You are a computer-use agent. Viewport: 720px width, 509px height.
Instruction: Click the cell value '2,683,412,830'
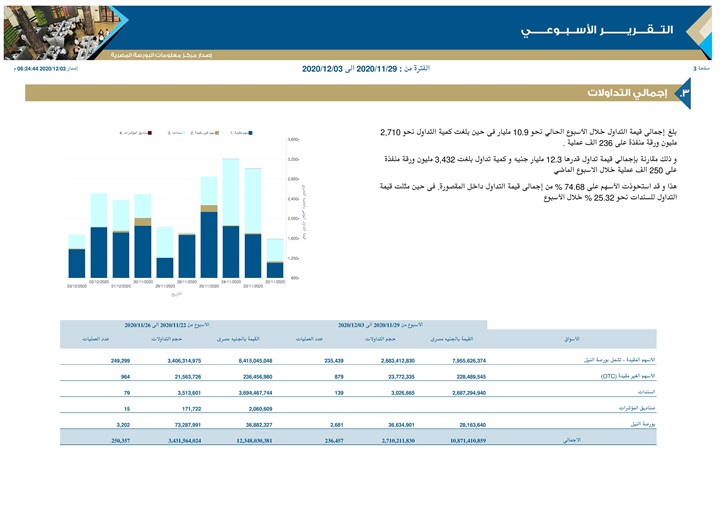(398, 361)
